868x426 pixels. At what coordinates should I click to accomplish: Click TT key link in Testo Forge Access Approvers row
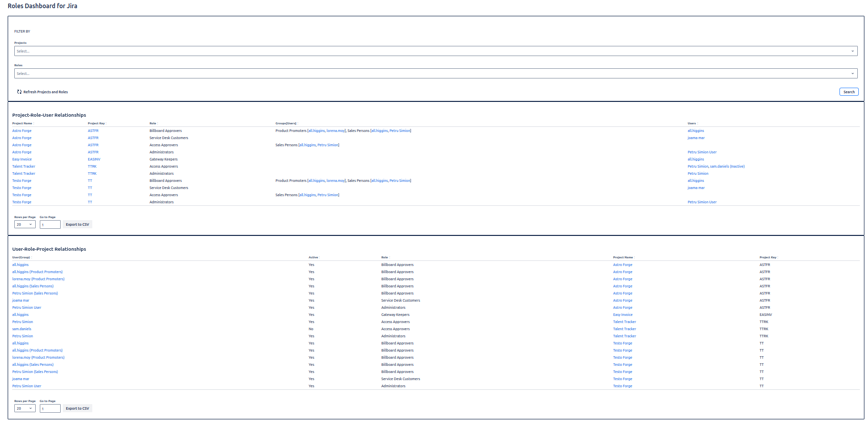click(90, 195)
